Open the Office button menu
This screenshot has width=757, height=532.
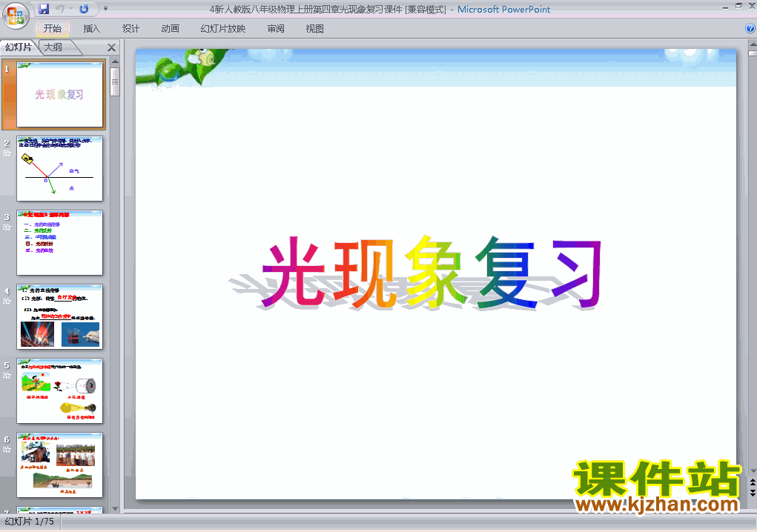click(x=15, y=16)
